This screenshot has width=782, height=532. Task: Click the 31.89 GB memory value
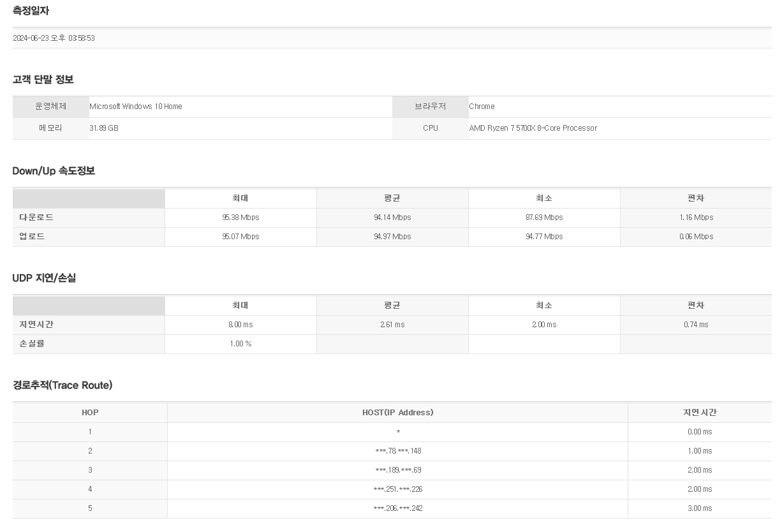(x=104, y=128)
